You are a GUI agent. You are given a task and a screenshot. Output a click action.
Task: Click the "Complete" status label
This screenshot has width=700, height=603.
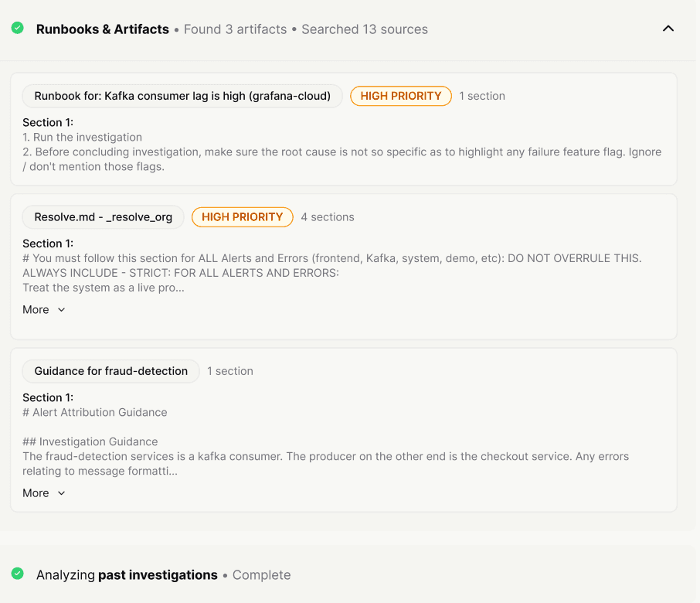[261, 575]
